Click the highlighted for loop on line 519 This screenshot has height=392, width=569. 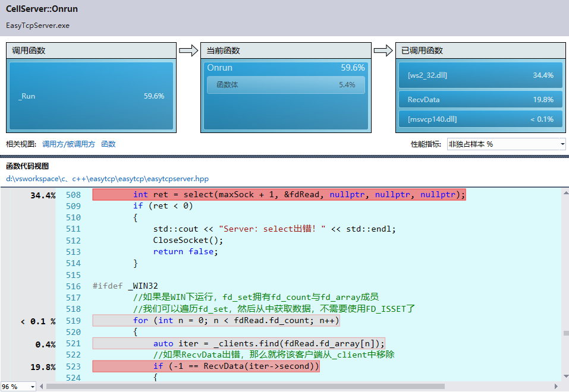pyautogui.click(x=216, y=321)
